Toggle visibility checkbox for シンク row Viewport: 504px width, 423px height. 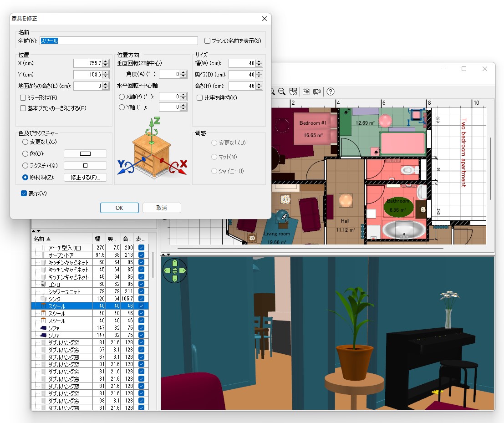click(141, 299)
